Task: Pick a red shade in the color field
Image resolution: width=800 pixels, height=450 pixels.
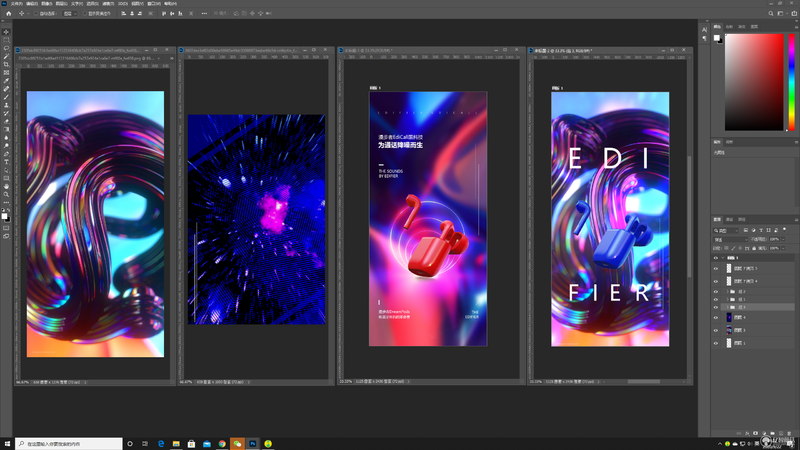Action: point(754,82)
